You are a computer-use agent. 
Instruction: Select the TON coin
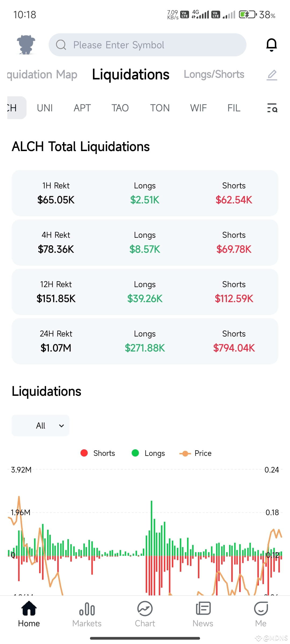point(160,108)
